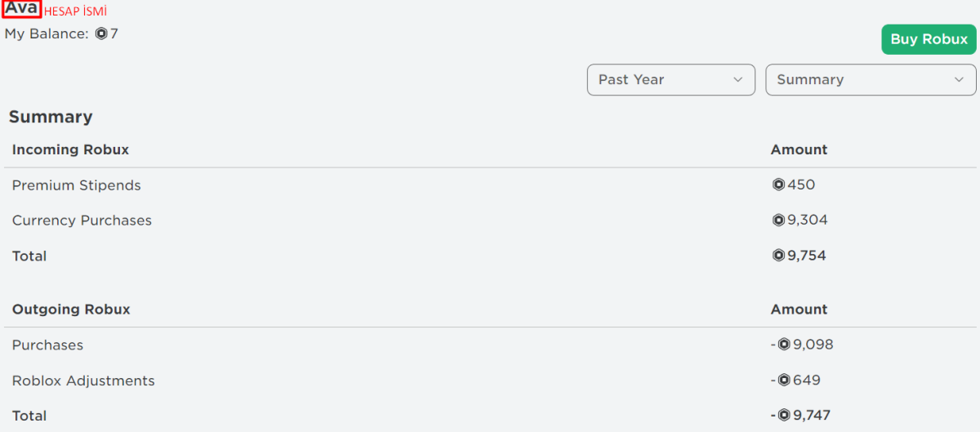Viewport: 980px width, 432px height.
Task: Click the Summary section heading
Action: 51,117
